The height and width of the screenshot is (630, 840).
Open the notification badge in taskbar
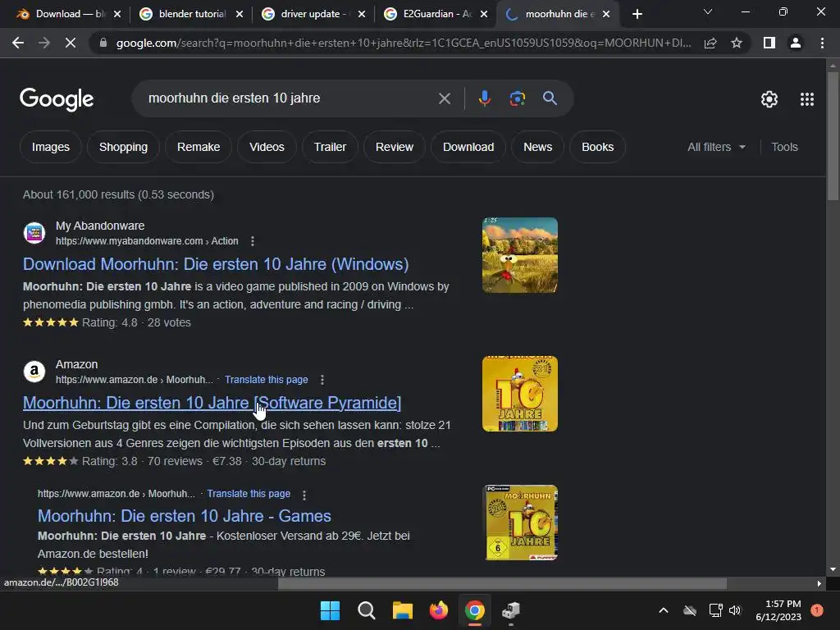tap(817, 610)
